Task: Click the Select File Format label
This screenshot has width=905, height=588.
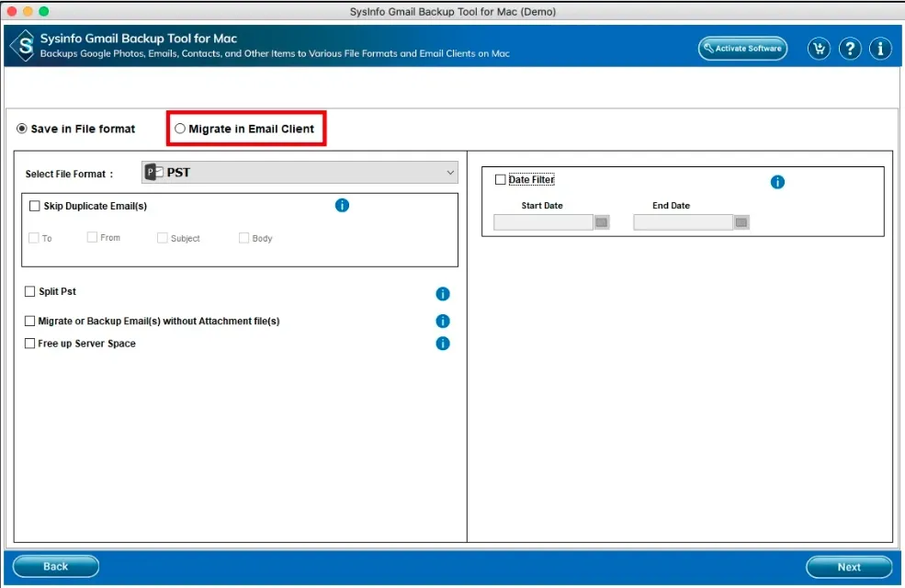Action: [x=69, y=174]
